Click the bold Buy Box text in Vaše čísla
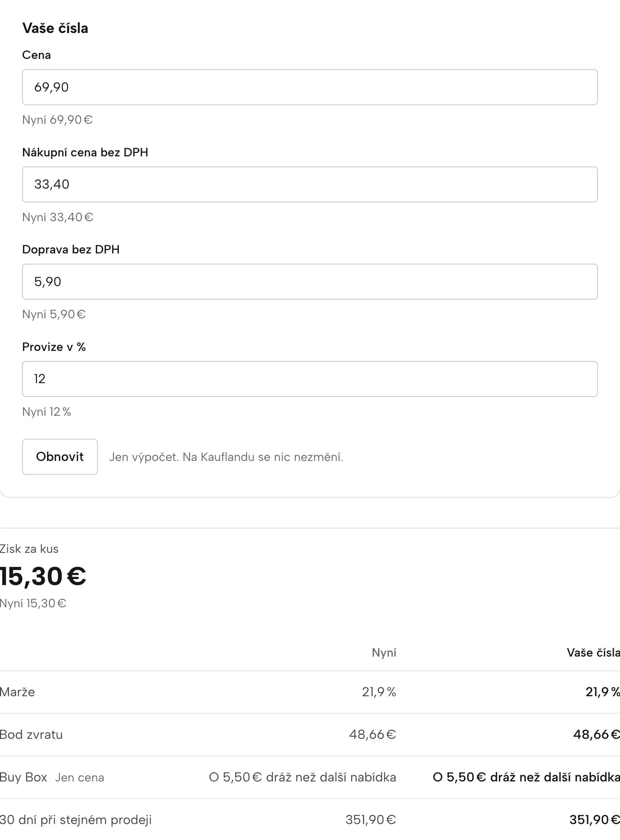 click(526, 777)
